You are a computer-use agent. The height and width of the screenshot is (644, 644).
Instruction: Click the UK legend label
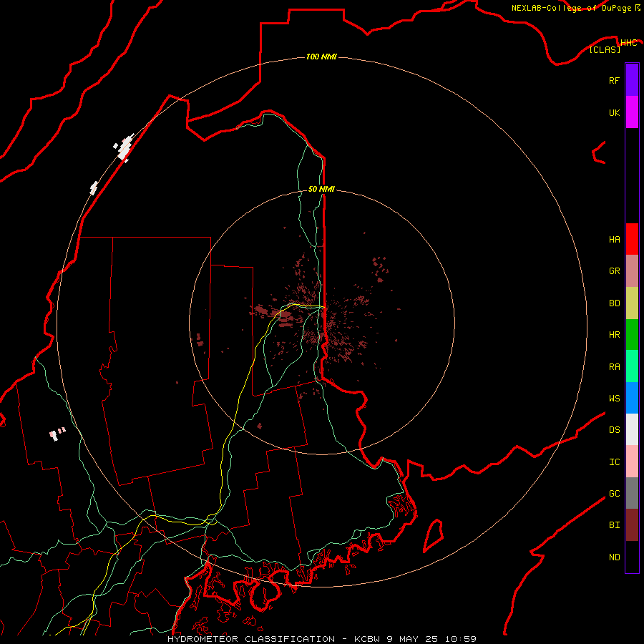coord(614,112)
